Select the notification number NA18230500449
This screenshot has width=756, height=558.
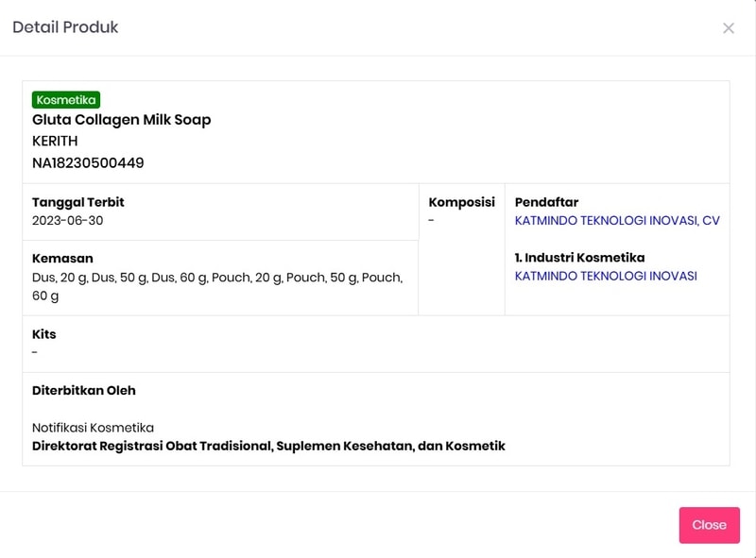click(x=88, y=163)
